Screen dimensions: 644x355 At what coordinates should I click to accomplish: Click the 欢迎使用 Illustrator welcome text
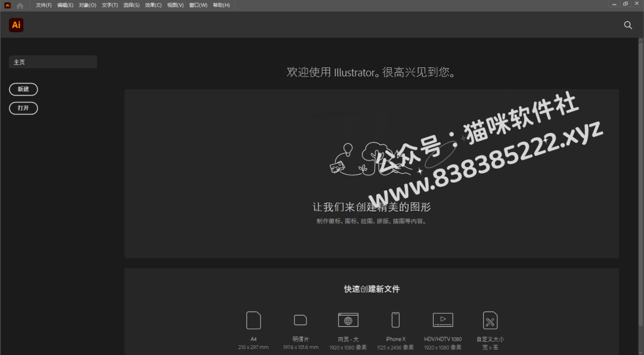[371, 72]
